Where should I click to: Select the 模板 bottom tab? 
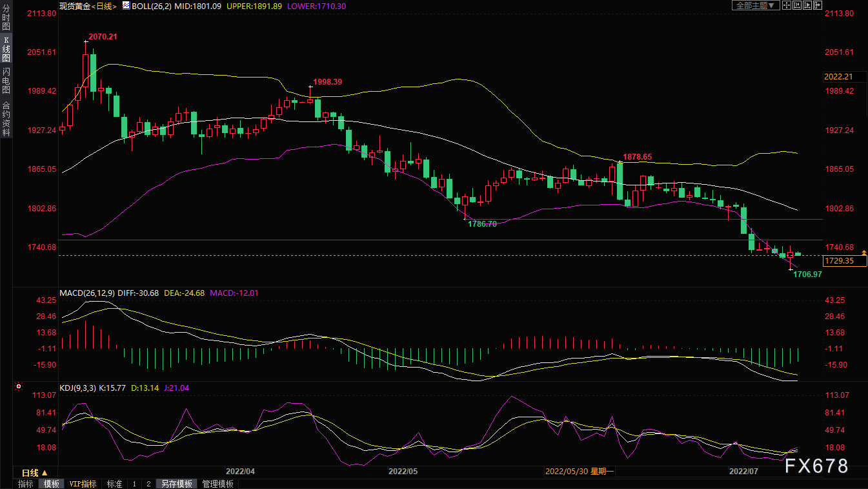[x=51, y=484]
